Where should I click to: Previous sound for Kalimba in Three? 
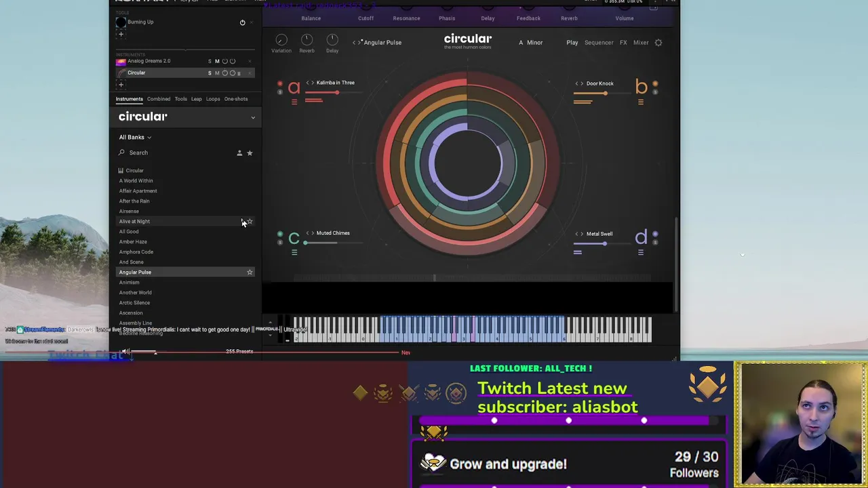click(x=308, y=83)
